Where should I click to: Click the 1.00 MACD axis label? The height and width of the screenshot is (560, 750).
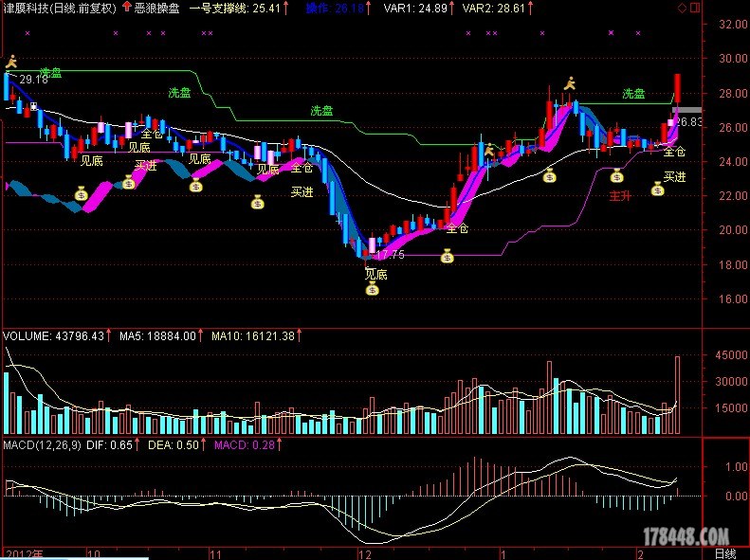(x=737, y=466)
